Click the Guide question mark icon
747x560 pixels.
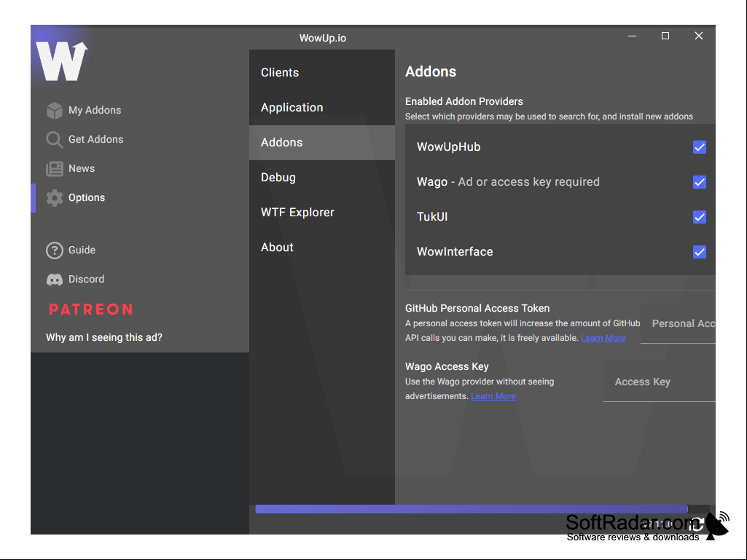(55, 251)
